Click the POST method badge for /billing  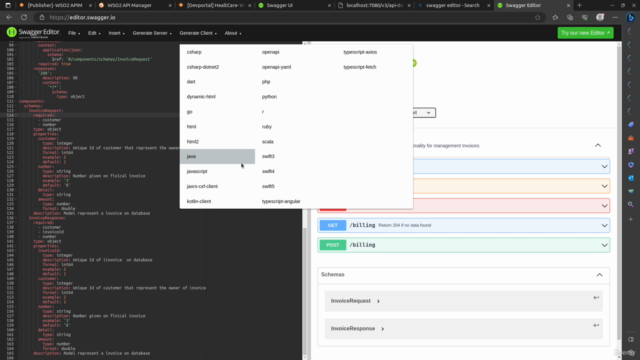pos(333,245)
